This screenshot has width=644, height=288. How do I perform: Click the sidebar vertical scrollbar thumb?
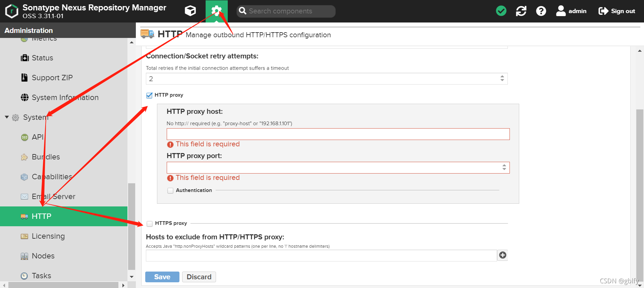131,227
